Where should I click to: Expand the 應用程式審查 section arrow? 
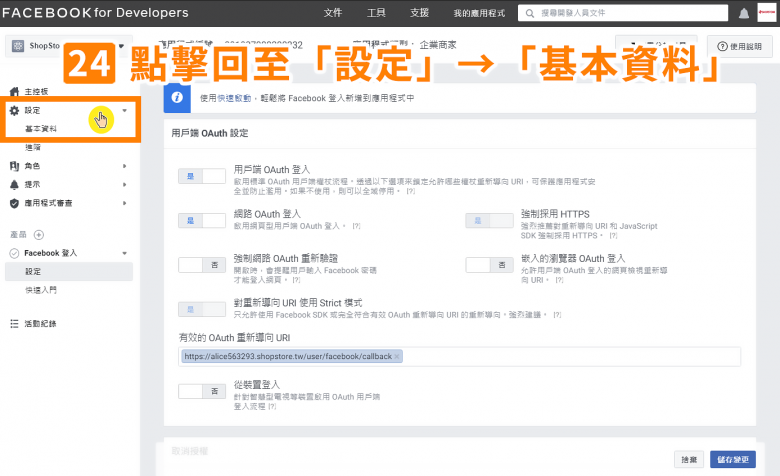pyautogui.click(x=124, y=203)
